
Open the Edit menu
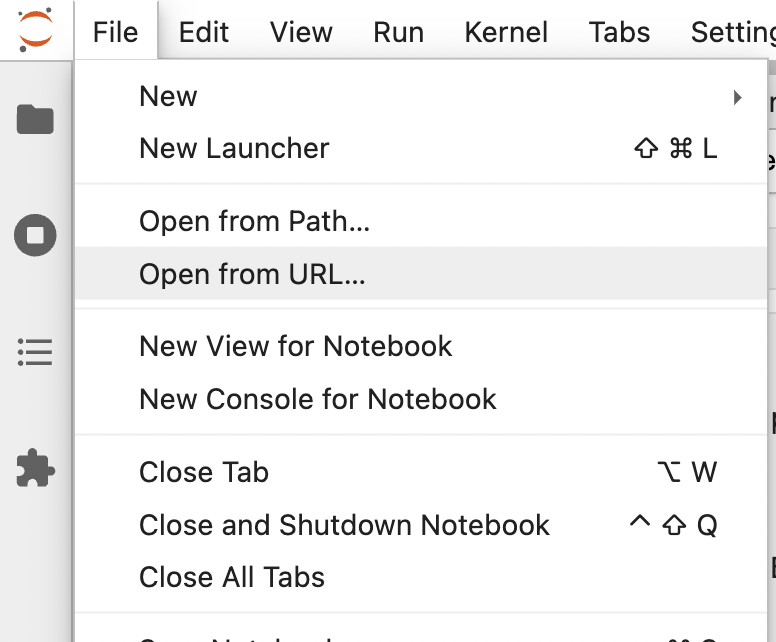click(203, 32)
